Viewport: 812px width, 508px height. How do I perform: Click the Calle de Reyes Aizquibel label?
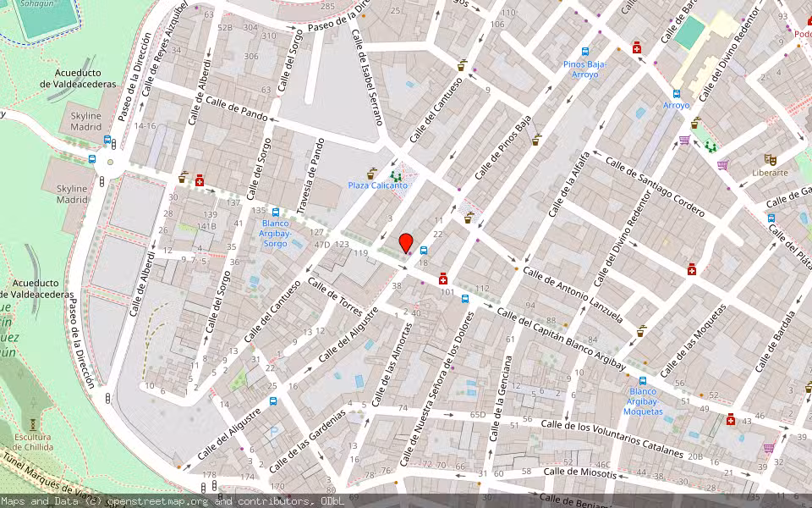[164, 49]
